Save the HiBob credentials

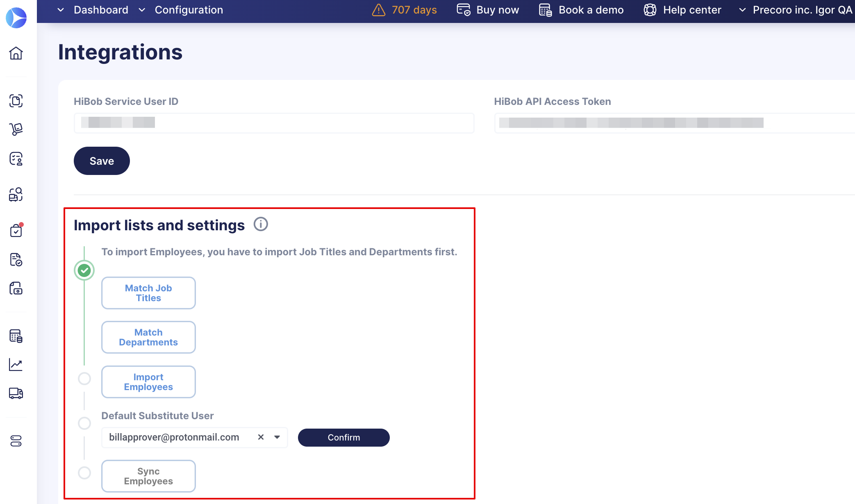tap(101, 161)
